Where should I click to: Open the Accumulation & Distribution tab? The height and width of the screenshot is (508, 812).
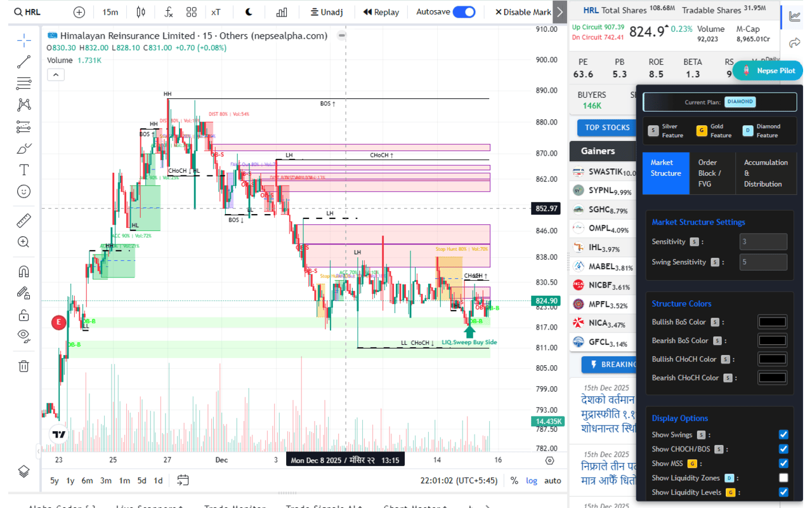(x=766, y=173)
